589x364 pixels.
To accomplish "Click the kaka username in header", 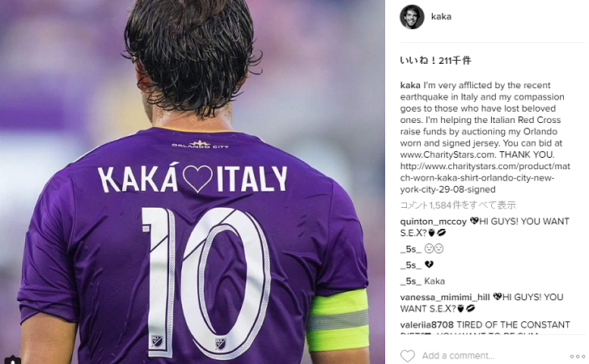I will tap(441, 16).
